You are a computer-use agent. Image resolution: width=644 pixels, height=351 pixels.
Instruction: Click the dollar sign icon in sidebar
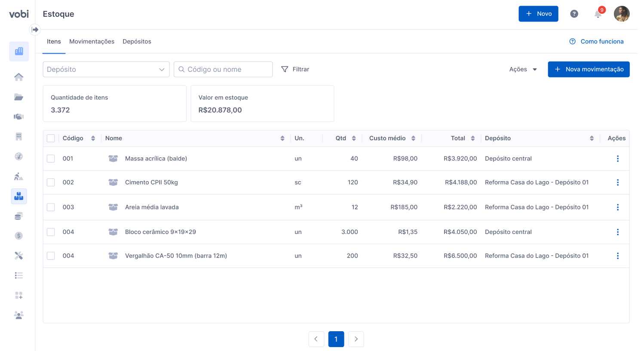[18, 236]
